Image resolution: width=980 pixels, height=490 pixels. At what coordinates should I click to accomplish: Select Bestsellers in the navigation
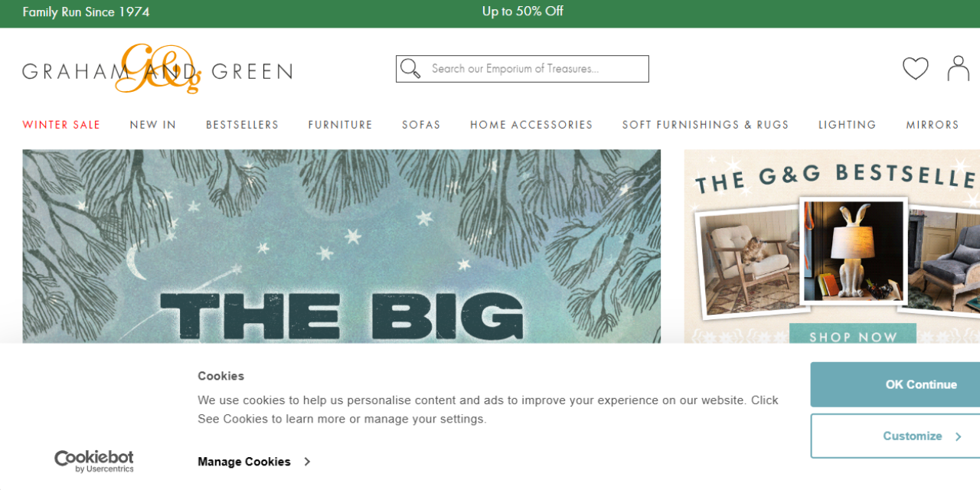click(x=242, y=125)
